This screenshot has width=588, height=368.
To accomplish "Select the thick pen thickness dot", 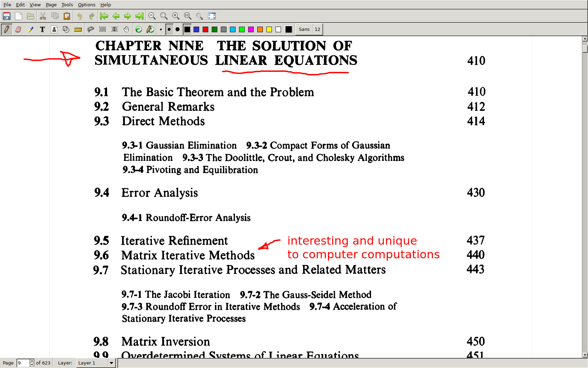I will click(177, 29).
